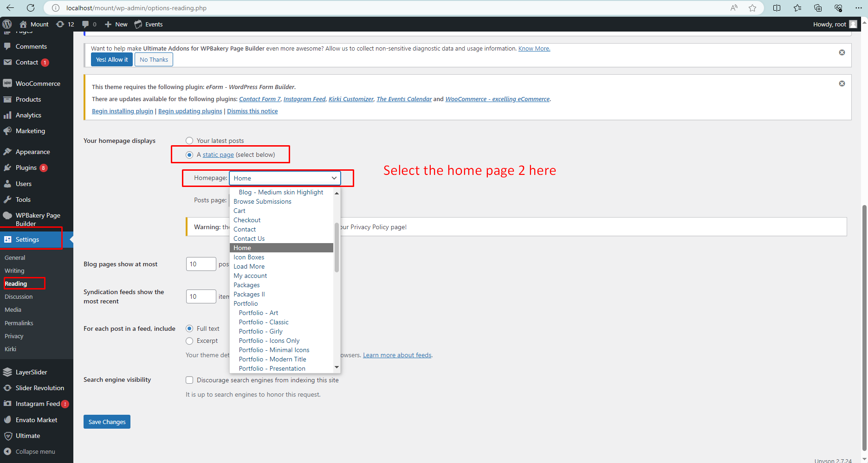The width and height of the screenshot is (868, 463).
Task: Click the browser back arrow
Action: [x=10, y=8]
